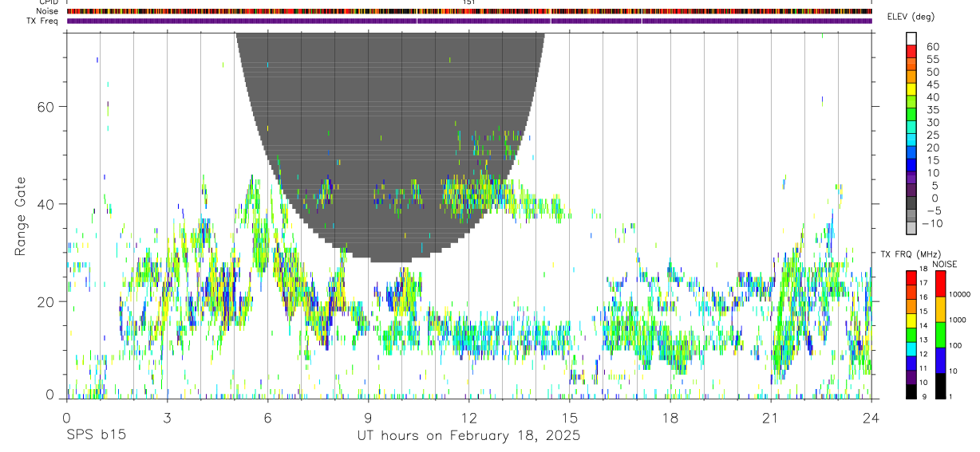The image size is (980, 452).
Task: Pick the purple 5–10 ELEV colorbar segment
Action: pyautogui.click(x=911, y=177)
